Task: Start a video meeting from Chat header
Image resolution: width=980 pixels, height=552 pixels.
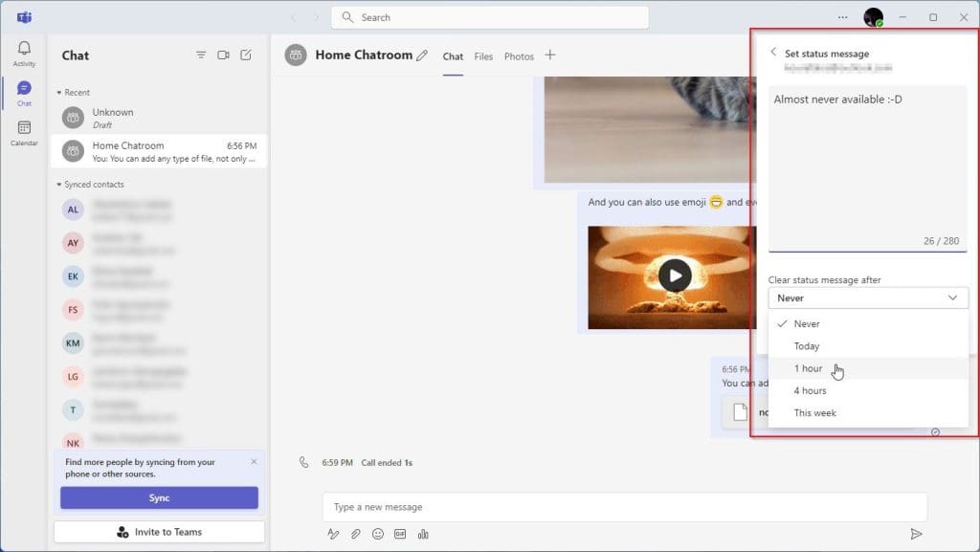Action: pyautogui.click(x=223, y=55)
